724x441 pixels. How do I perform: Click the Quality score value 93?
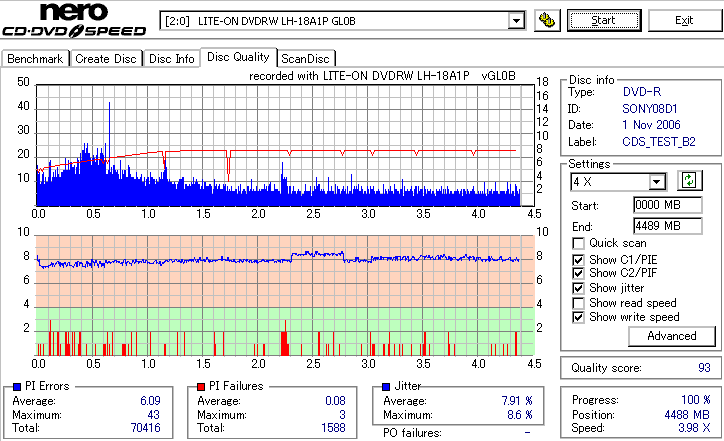(x=704, y=368)
